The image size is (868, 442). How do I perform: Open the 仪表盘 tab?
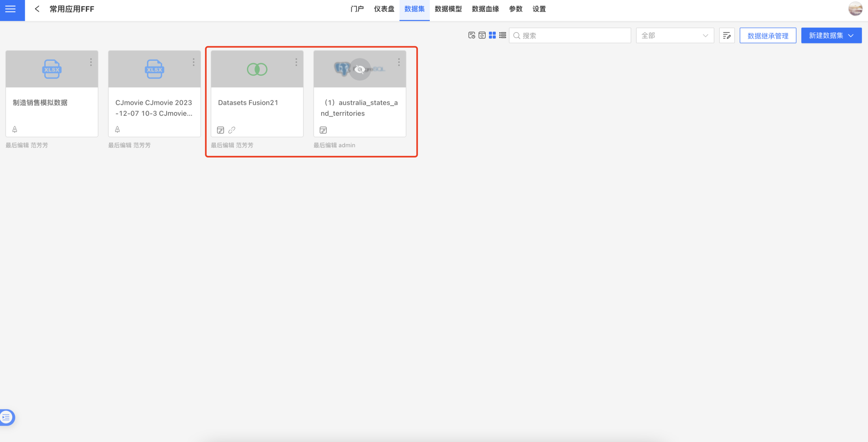point(384,9)
